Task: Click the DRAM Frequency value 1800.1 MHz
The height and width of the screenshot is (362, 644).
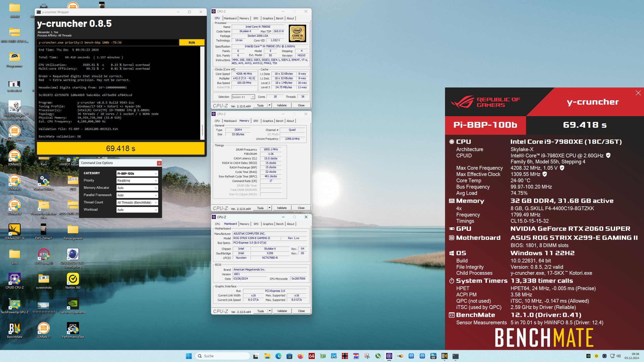Action: click(x=271, y=149)
